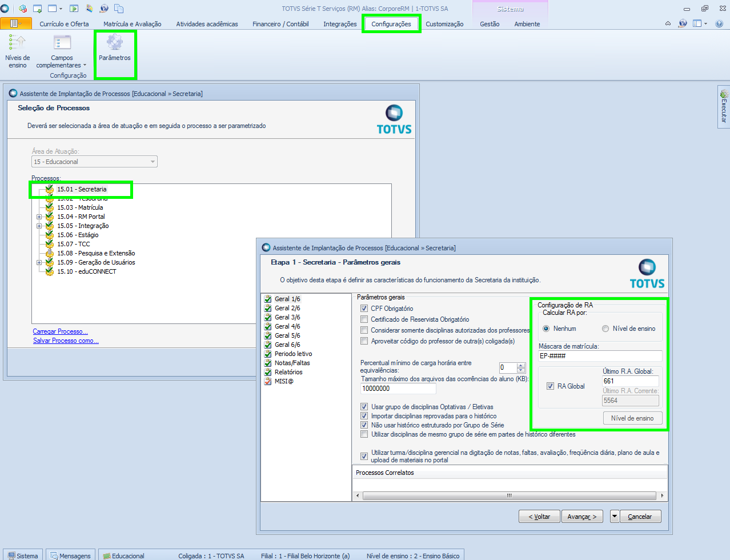Toggle Importar disciplinas reprovadas para o histórico
Screen dimensions: 730x560
coord(364,416)
